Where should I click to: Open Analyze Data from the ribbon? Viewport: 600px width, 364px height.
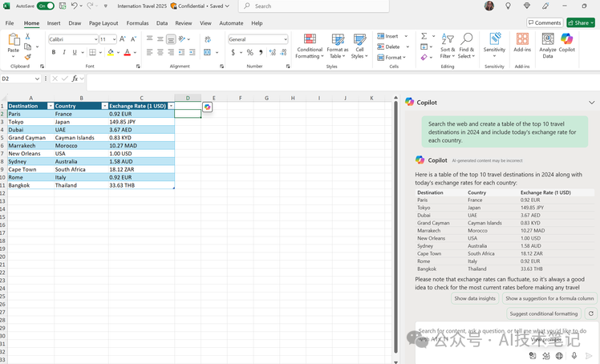click(x=548, y=45)
